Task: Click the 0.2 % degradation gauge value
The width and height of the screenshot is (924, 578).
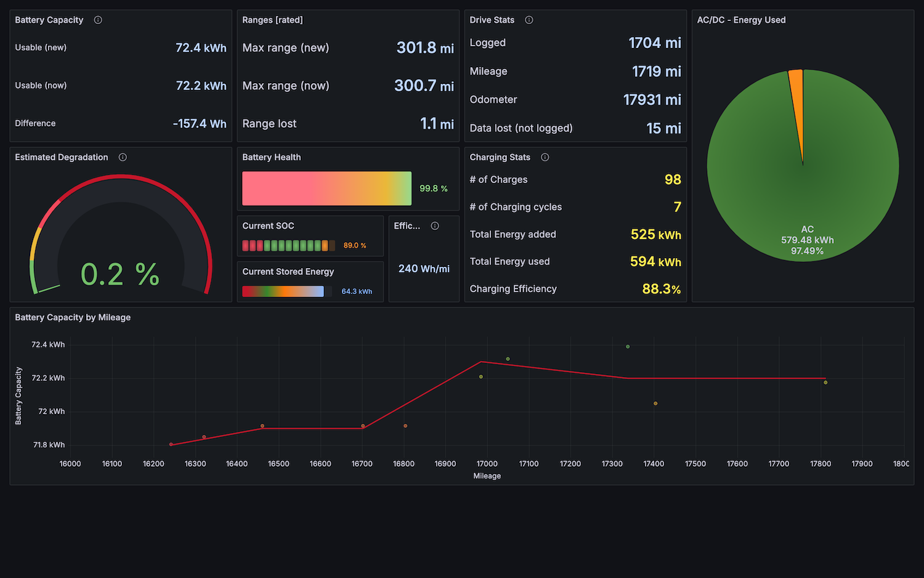Action: coord(120,274)
